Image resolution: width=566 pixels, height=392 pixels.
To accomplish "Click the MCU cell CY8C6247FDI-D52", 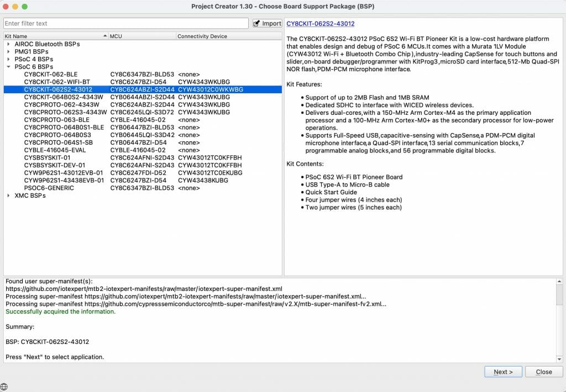I will pos(138,173).
